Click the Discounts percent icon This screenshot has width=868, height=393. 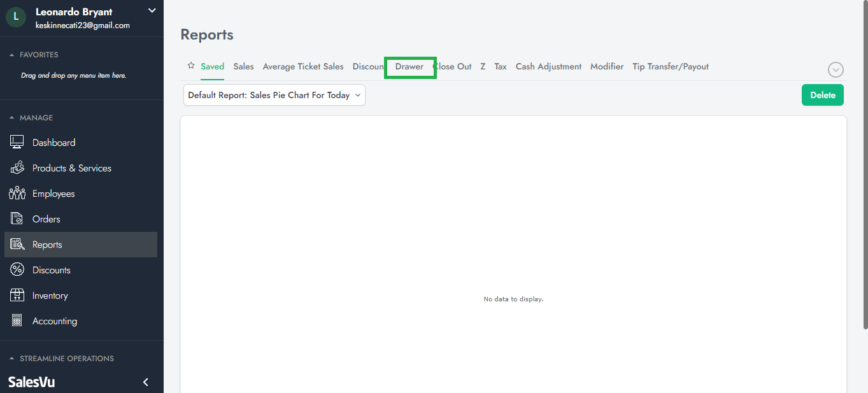click(17, 270)
